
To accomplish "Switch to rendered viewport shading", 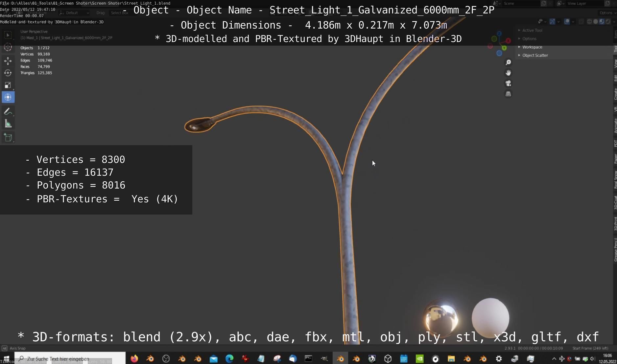I will (x=608, y=22).
